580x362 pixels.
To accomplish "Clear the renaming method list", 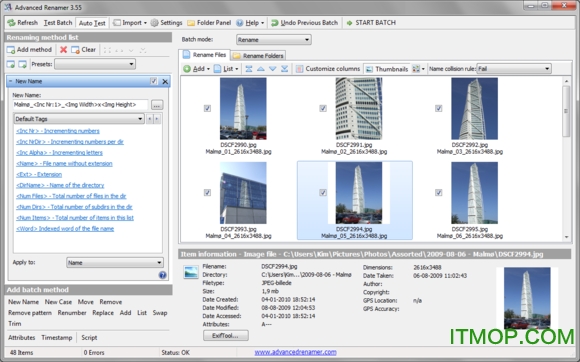I will [x=84, y=50].
